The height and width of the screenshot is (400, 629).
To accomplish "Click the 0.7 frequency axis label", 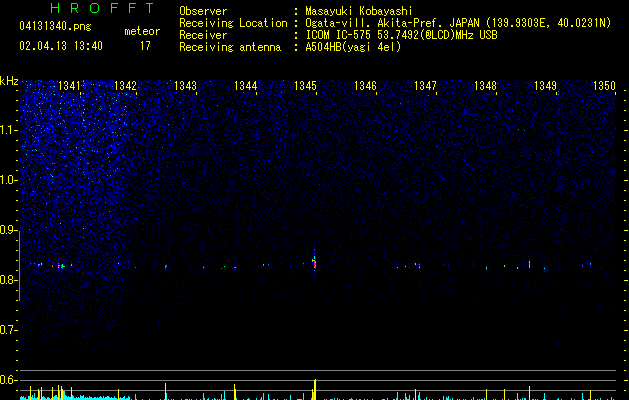I will (x=8, y=330).
